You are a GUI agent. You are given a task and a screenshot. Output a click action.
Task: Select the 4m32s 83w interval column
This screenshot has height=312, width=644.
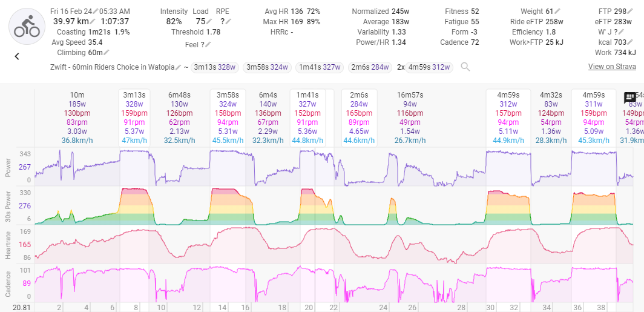(551, 118)
